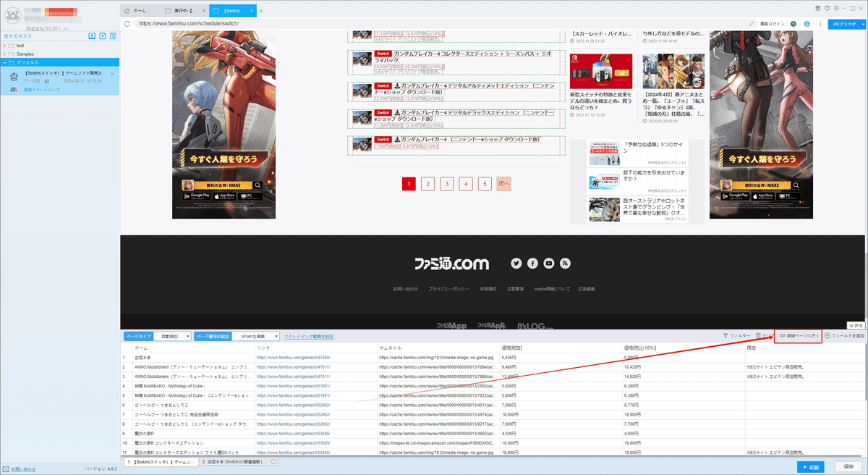This screenshot has height=475, width=868.
Task: Click フィールドを追加 button
Action: coord(844,336)
